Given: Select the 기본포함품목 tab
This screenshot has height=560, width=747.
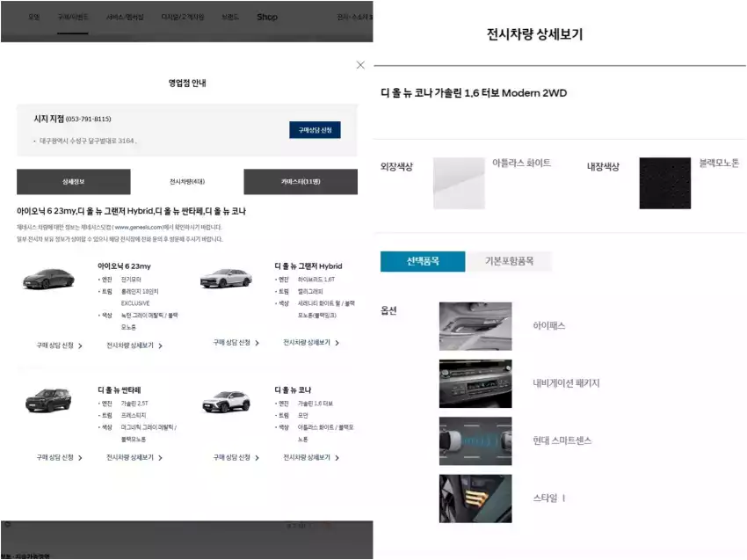Looking at the screenshot, I should click(509, 261).
